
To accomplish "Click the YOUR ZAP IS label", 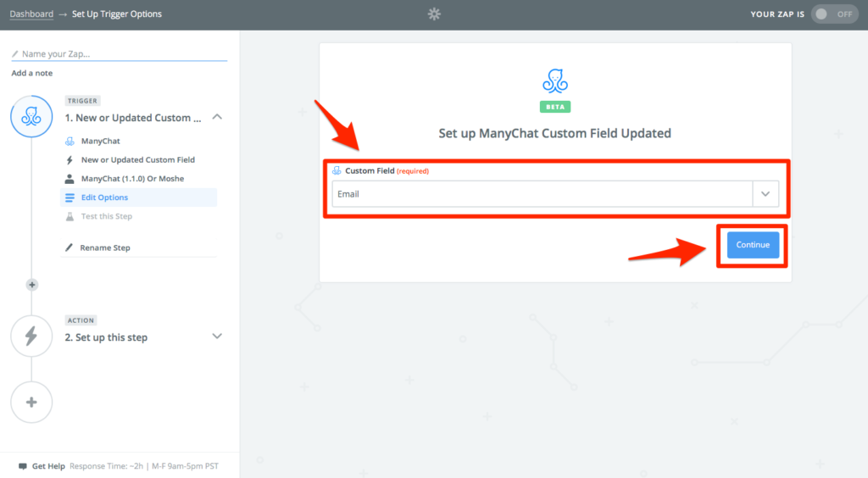I will (x=777, y=14).
